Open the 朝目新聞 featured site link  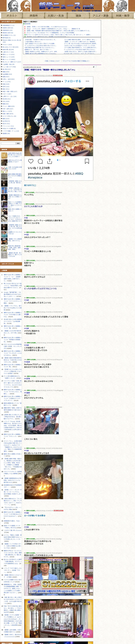coord(27,24)
